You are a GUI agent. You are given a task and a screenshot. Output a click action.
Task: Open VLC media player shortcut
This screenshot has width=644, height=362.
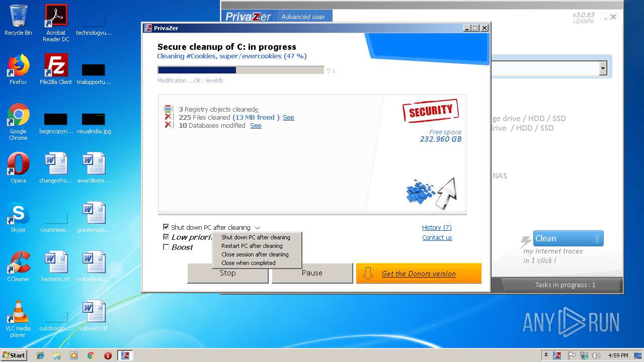point(18,319)
